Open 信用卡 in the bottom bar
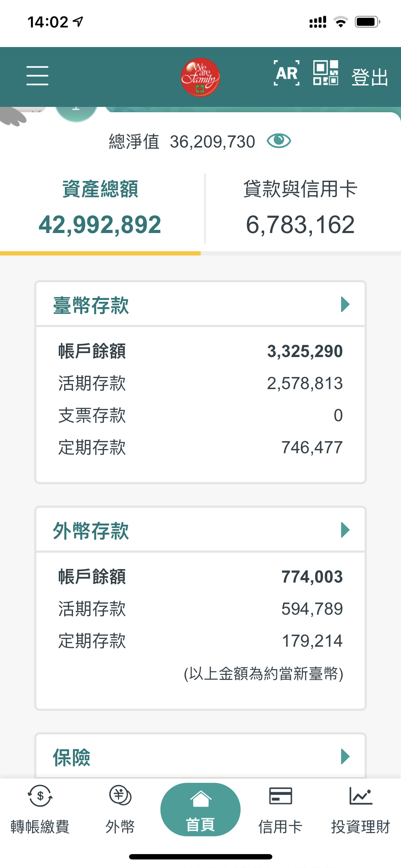 click(281, 810)
